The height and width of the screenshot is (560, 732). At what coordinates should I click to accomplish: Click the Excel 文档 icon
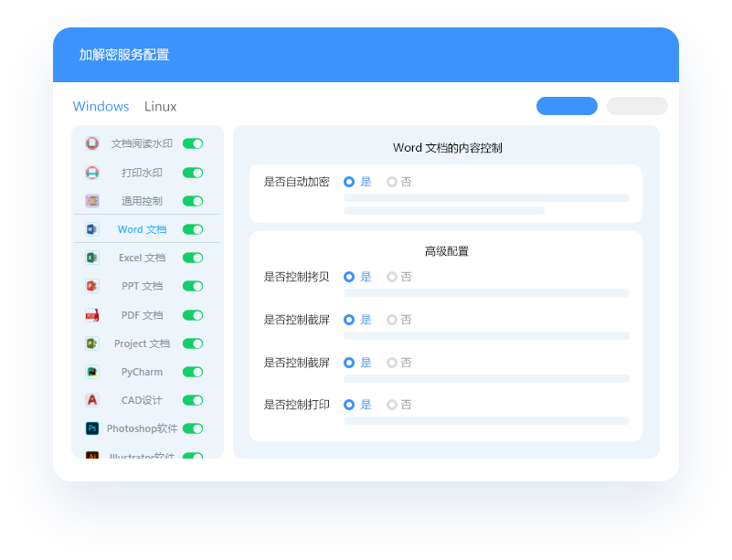coord(91,258)
